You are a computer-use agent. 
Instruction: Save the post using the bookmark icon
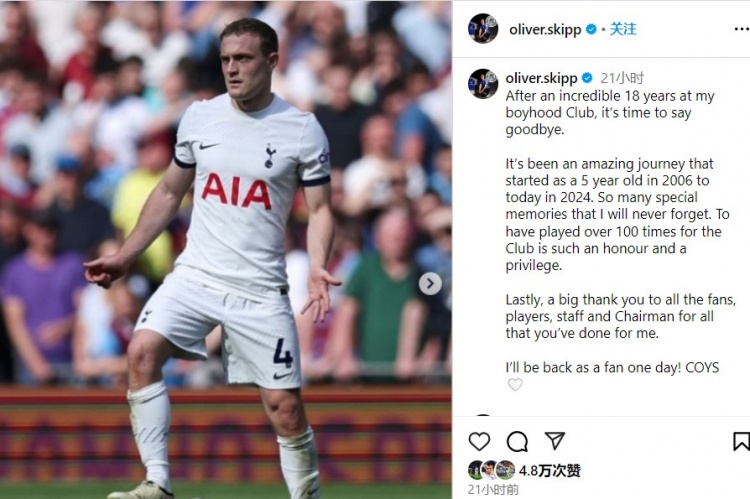(741, 441)
